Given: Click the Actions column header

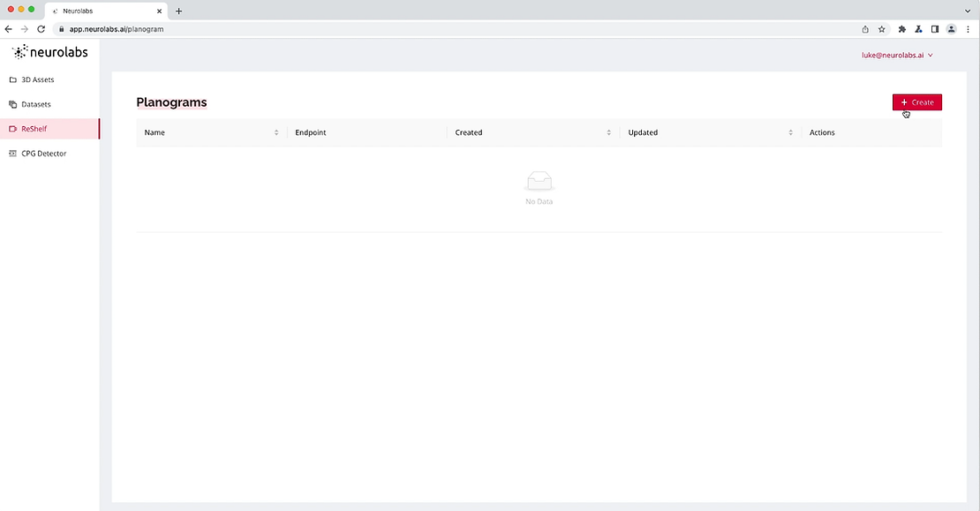Looking at the screenshot, I should (822, 132).
